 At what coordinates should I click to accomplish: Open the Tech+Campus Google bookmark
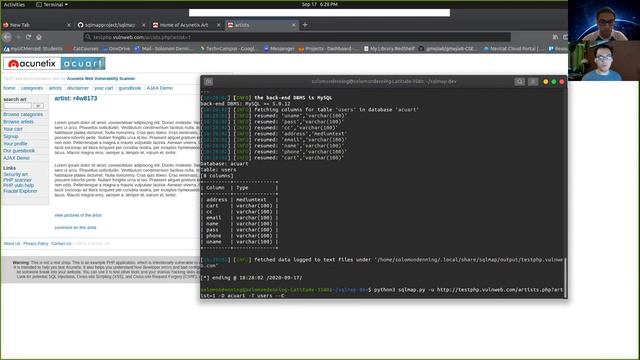click(x=228, y=49)
